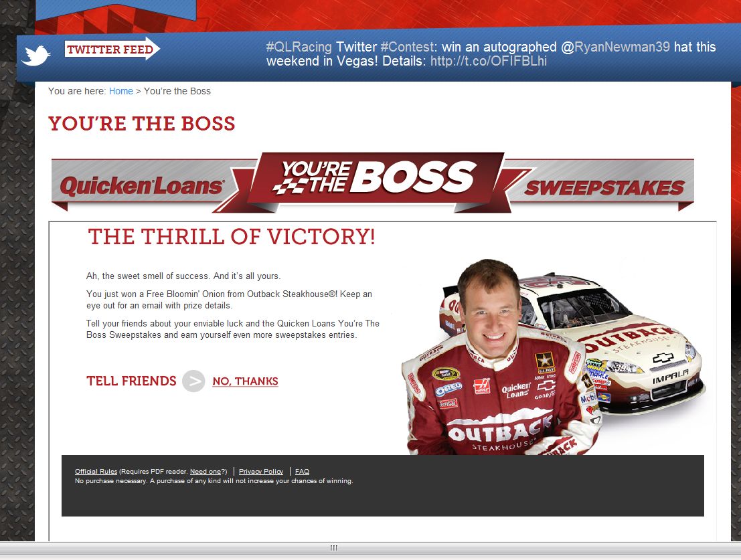Open the #Contest hashtag in tweet

pyautogui.click(x=409, y=47)
